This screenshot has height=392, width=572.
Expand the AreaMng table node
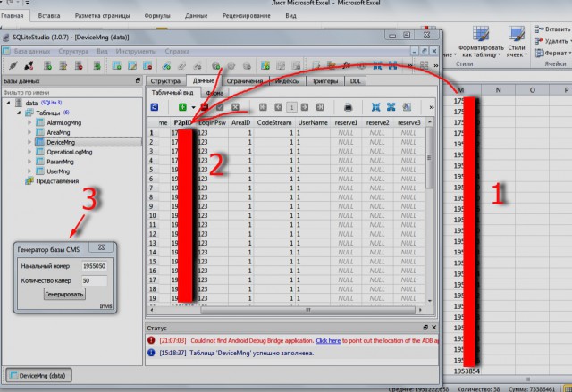(x=29, y=133)
